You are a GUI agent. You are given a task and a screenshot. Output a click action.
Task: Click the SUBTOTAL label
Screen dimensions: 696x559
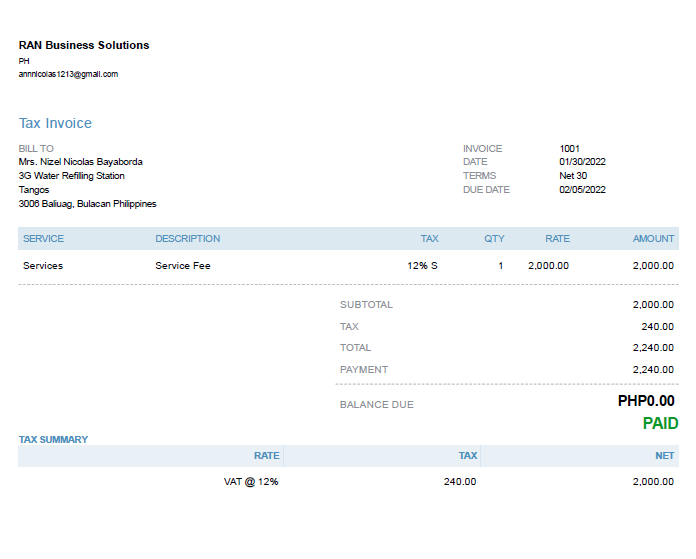pyautogui.click(x=366, y=305)
